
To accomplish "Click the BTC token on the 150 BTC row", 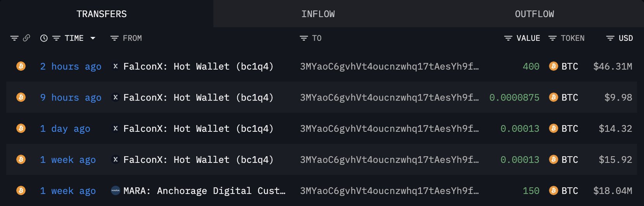I will click(x=569, y=191).
